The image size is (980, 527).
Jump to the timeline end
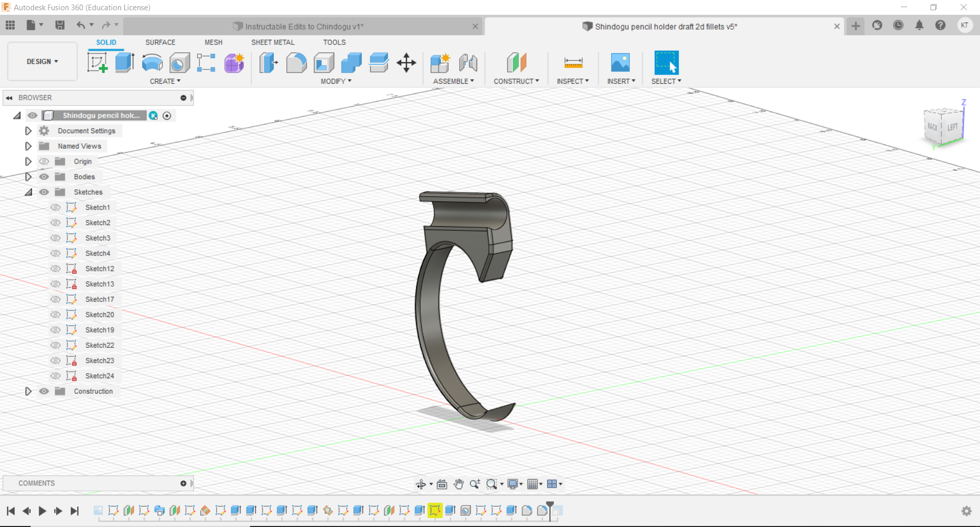[75, 511]
